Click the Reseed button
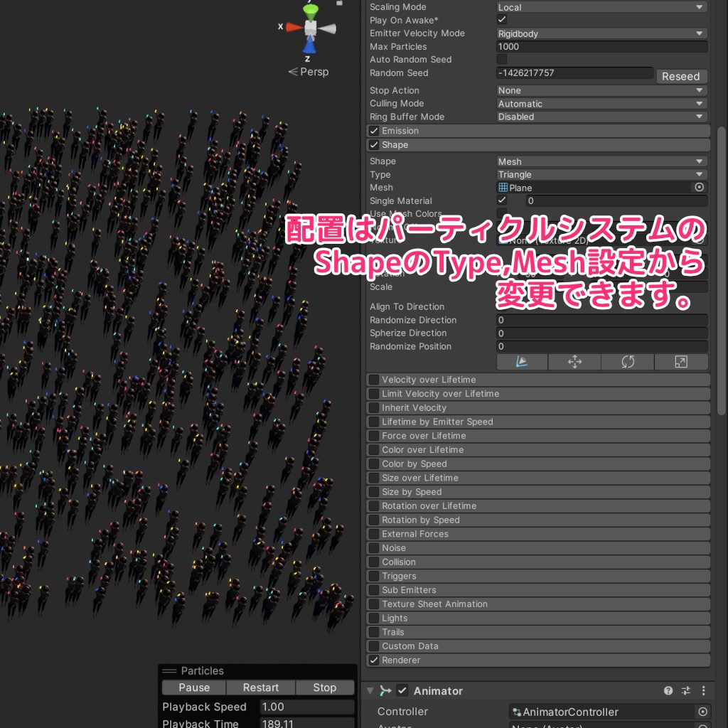The width and height of the screenshot is (728, 728). (x=681, y=75)
